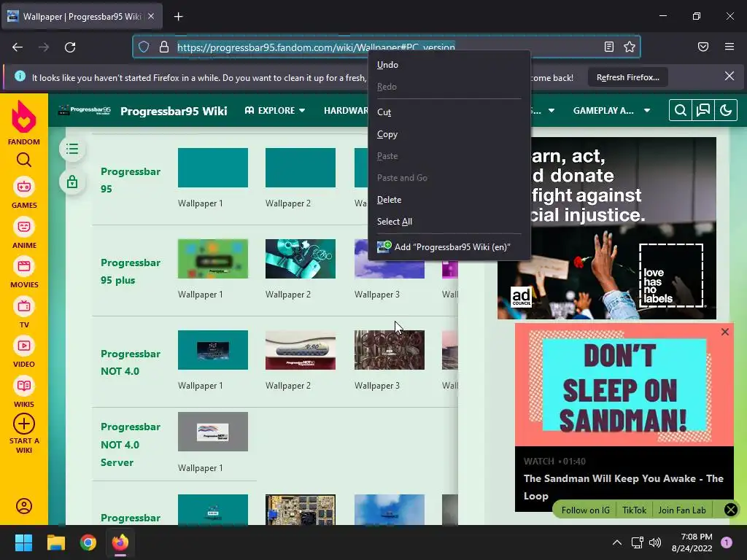Launch Google Chrome from the taskbar

(88, 542)
